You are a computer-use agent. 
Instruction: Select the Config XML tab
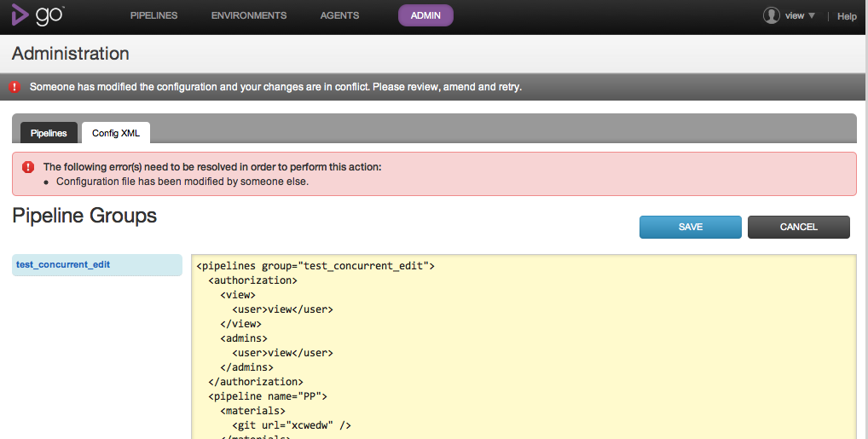[x=116, y=133]
